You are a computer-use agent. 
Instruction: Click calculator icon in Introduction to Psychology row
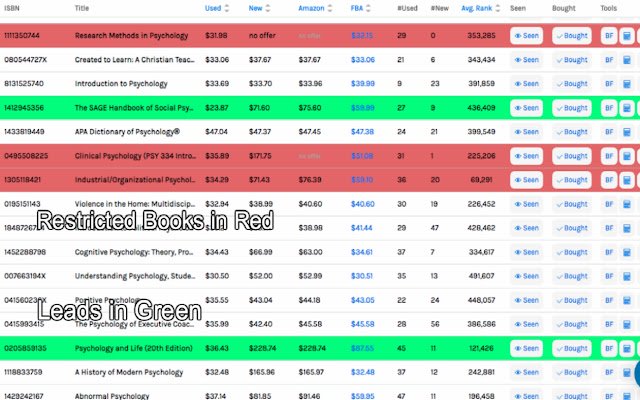pyautogui.click(x=627, y=84)
